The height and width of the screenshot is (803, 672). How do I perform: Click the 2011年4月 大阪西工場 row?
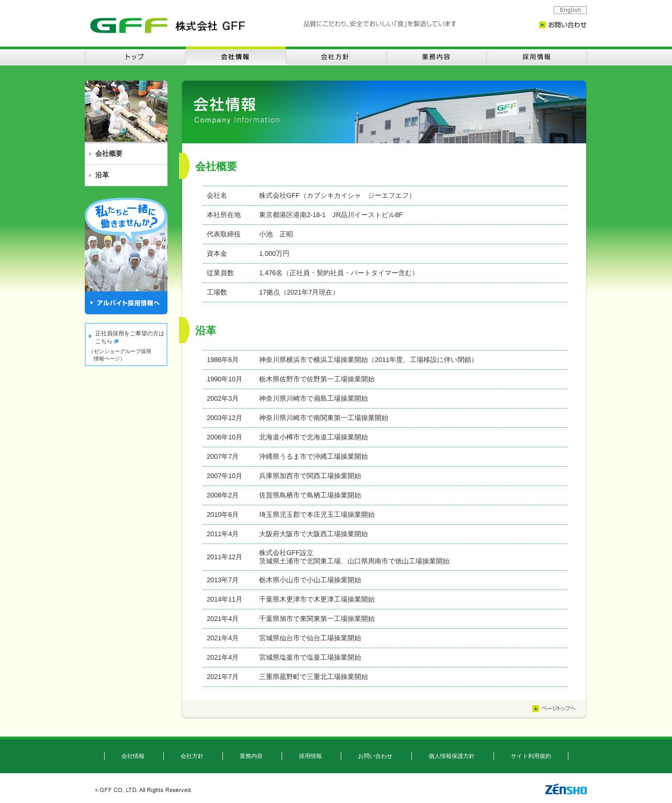[x=385, y=534]
